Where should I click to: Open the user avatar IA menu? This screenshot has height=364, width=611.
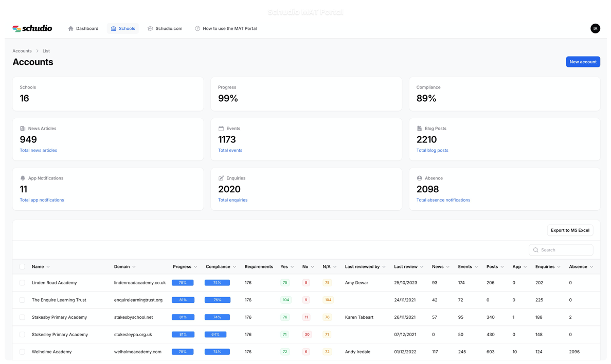click(x=595, y=29)
